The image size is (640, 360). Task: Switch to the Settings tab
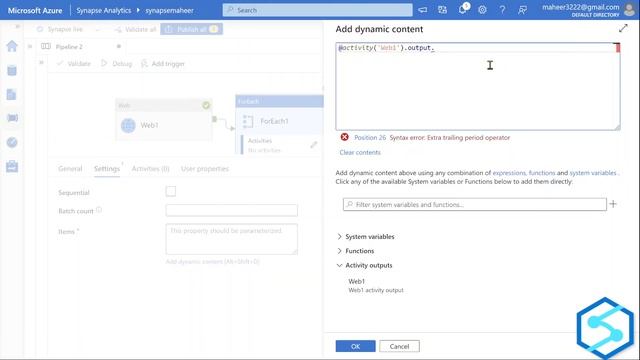point(107,169)
